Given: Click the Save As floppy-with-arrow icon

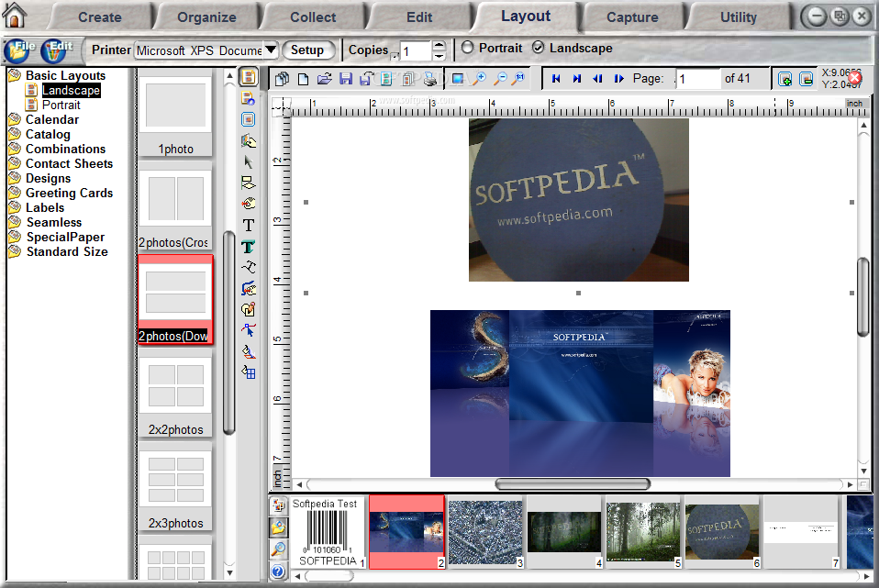Looking at the screenshot, I should point(367,79).
